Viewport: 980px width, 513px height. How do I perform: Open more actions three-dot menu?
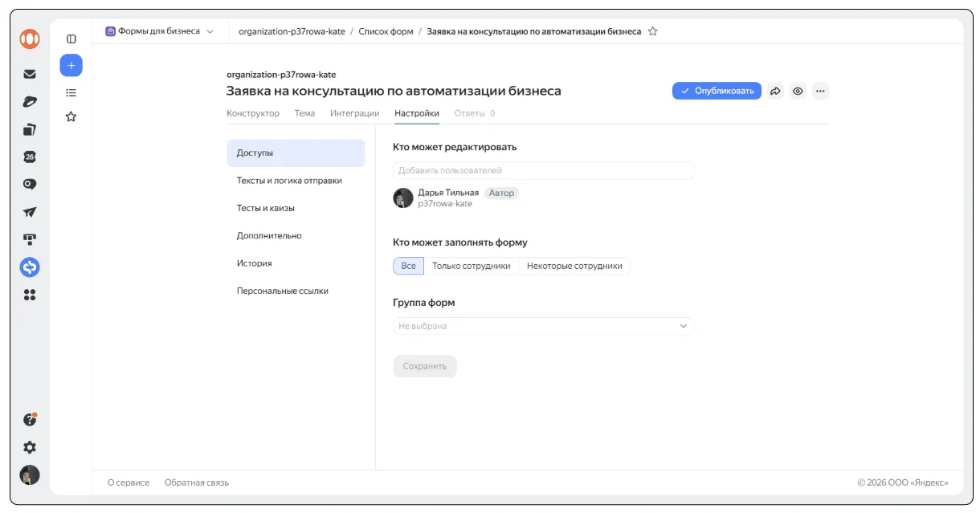[820, 91]
